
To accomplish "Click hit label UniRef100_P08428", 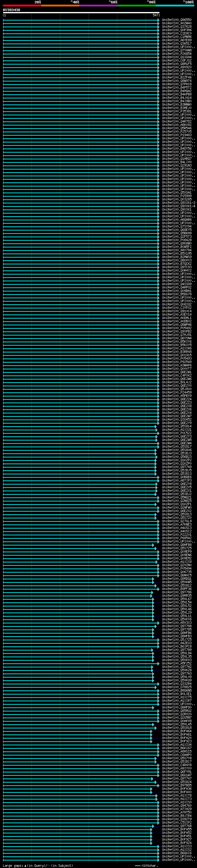I will tap(176, 240).
